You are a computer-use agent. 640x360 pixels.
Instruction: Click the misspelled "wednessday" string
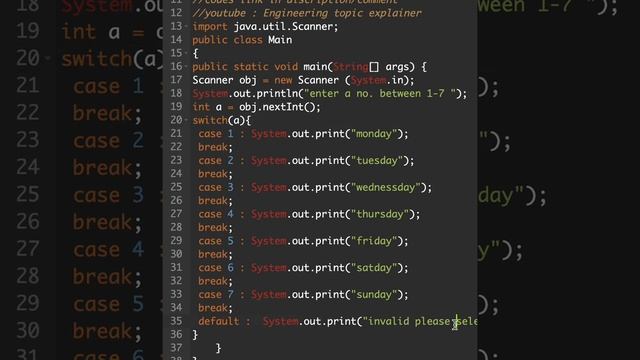coord(386,187)
